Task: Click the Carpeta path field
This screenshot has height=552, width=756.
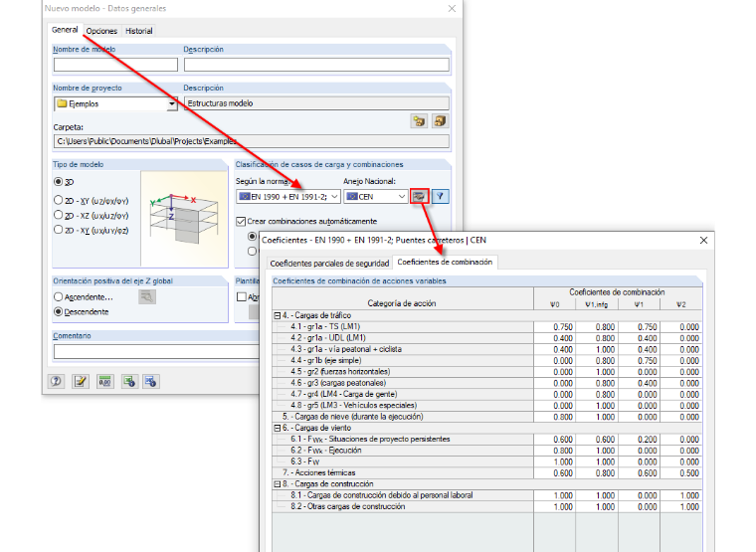Action: tap(252, 141)
